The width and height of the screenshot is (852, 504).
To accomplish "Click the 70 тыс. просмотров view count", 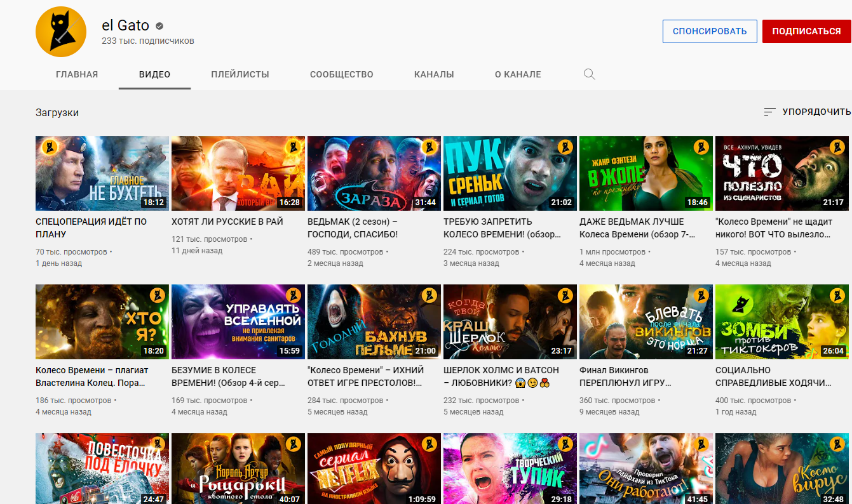I will 71,252.
